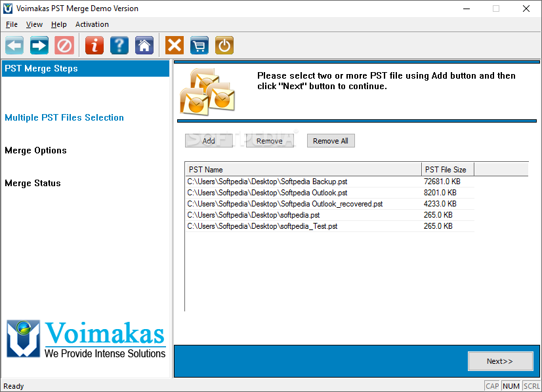Open the View menu
This screenshot has height=392, width=542.
34,24
